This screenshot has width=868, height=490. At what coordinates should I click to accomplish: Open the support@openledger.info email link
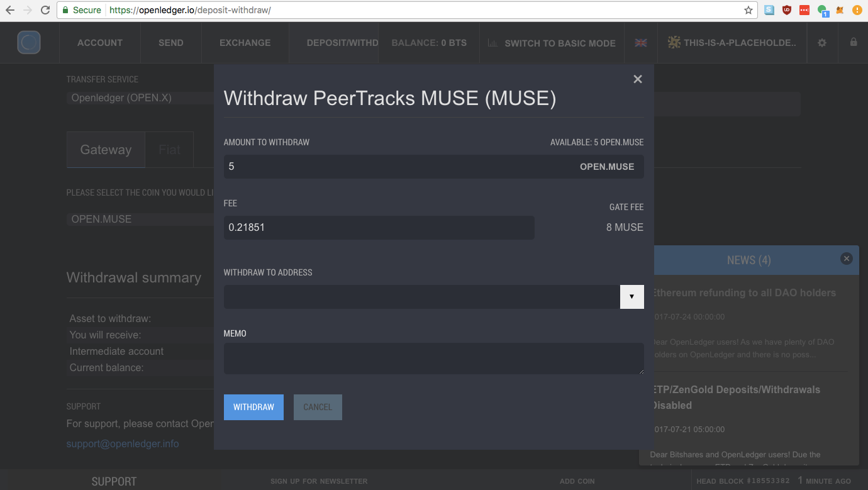pyautogui.click(x=123, y=444)
